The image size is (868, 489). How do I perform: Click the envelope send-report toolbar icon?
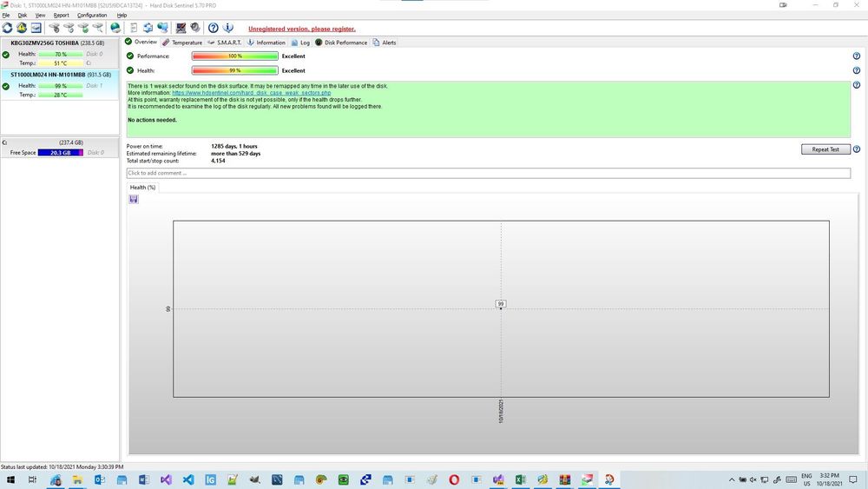coord(36,28)
